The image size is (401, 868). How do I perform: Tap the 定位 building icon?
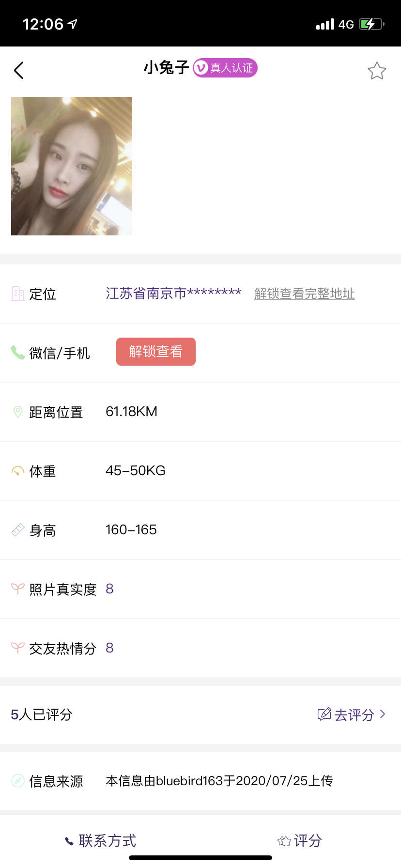coord(18,294)
